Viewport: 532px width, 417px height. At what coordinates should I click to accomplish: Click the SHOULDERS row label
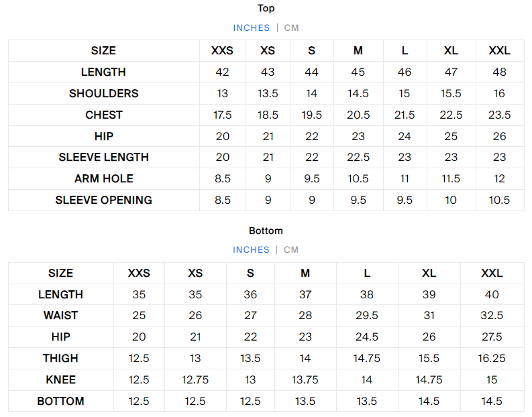click(x=104, y=93)
